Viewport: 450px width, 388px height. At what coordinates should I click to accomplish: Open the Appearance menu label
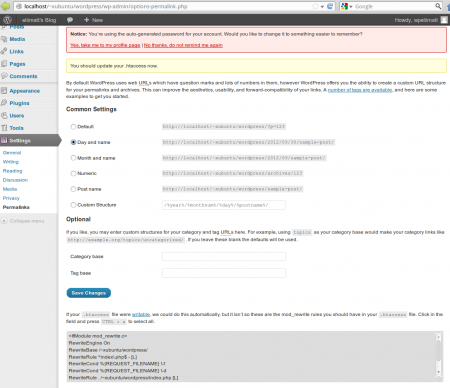(25, 91)
